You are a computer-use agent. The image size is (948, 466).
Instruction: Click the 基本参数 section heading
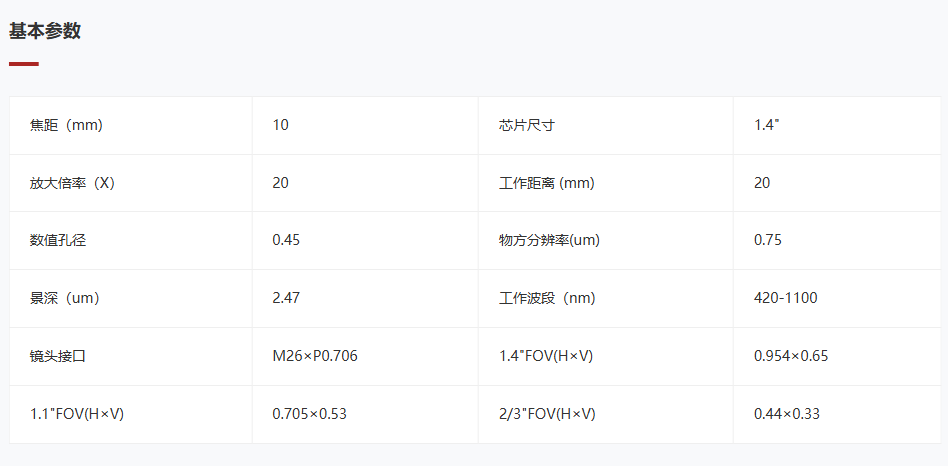point(45,31)
